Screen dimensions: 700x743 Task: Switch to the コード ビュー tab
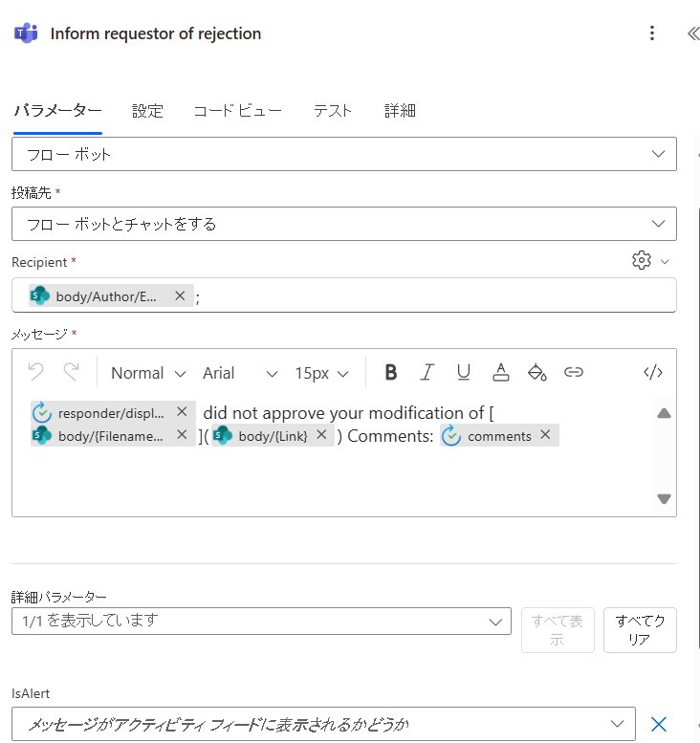click(x=237, y=110)
